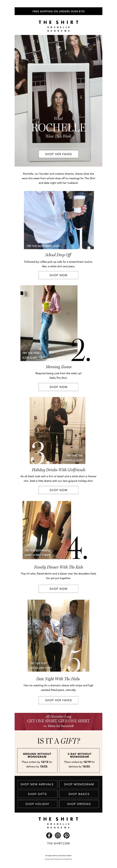Open the Pinterest icon in footer
Screen dimensions: 117x868
(x=66, y=835)
